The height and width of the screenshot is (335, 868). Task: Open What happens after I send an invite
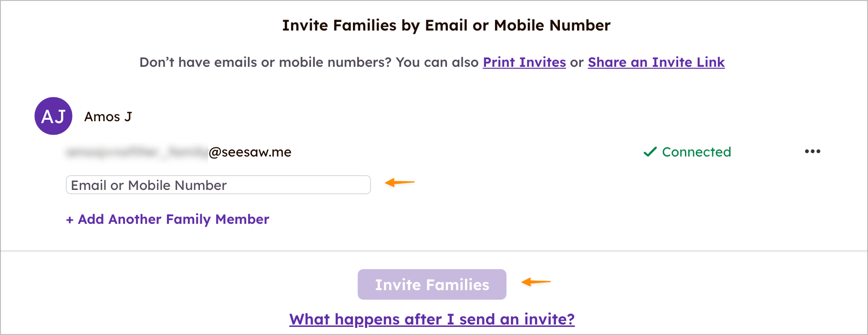432,319
